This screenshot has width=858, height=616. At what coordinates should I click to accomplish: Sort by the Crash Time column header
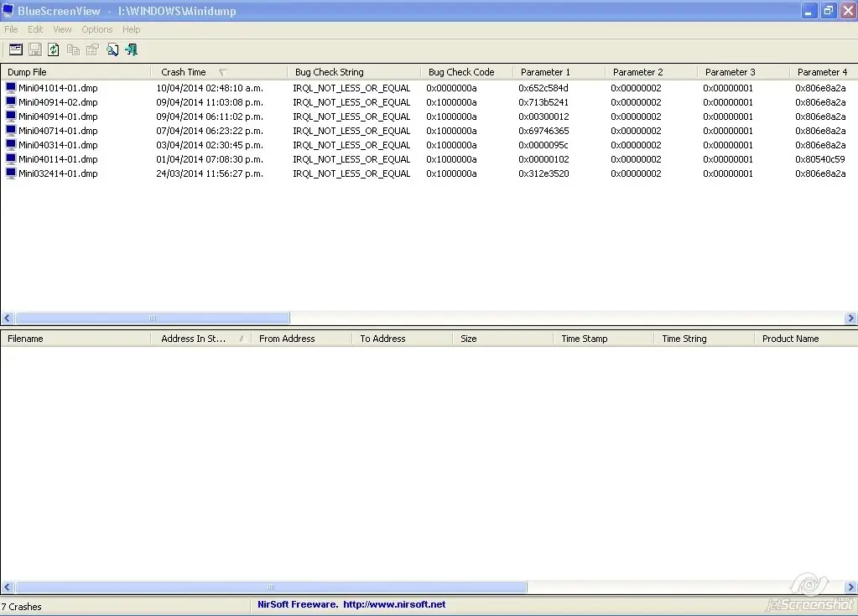coord(219,72)
